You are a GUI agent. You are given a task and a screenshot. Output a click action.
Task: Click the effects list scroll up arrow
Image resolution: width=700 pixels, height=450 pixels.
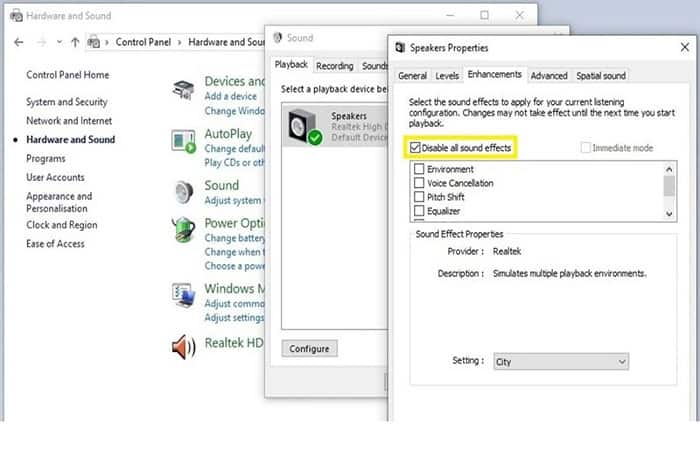coord(669,169)
